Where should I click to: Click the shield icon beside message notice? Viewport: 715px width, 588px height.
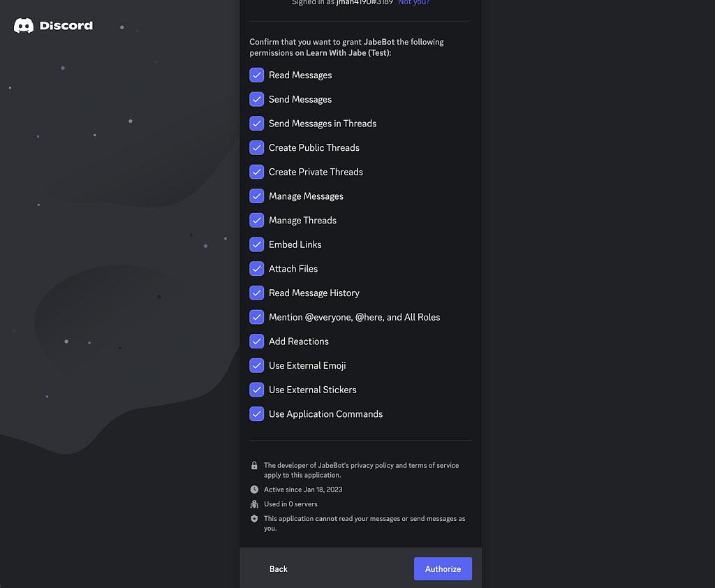pos(254,519)
